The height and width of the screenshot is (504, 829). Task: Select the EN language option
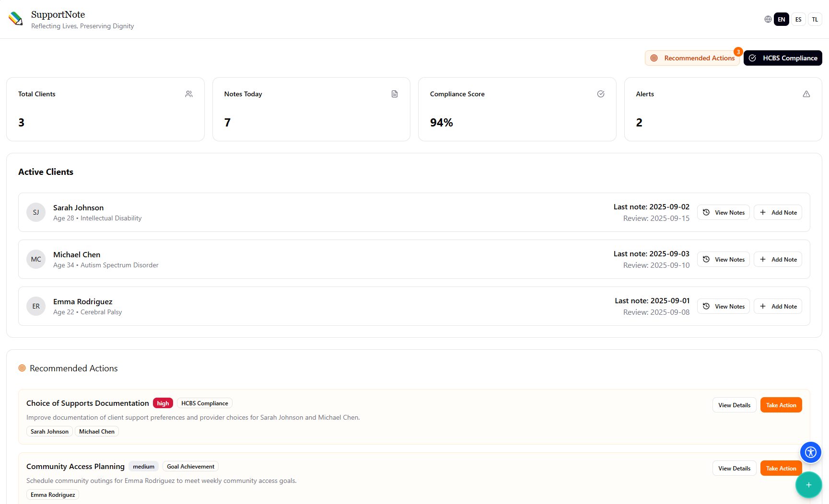click(782, 19)
